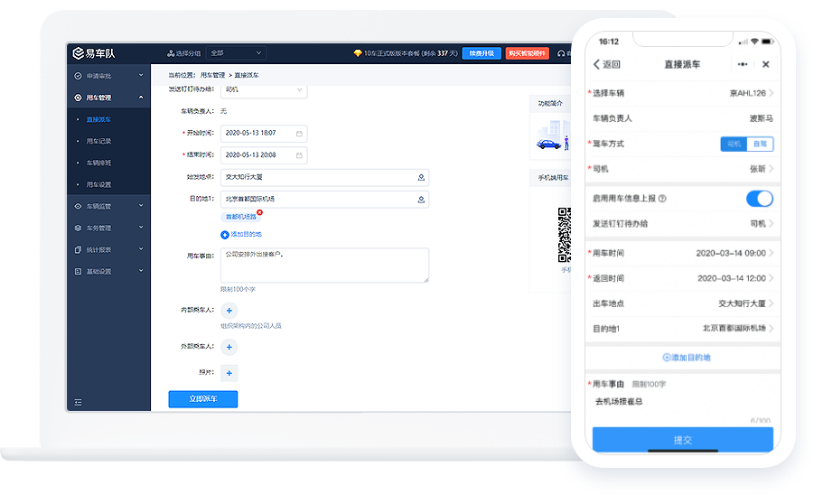The width and height of the screenshot is (823, 504).
Task: Click calendar icon in 开始时间 field
Action: click(x=299, y=134)
